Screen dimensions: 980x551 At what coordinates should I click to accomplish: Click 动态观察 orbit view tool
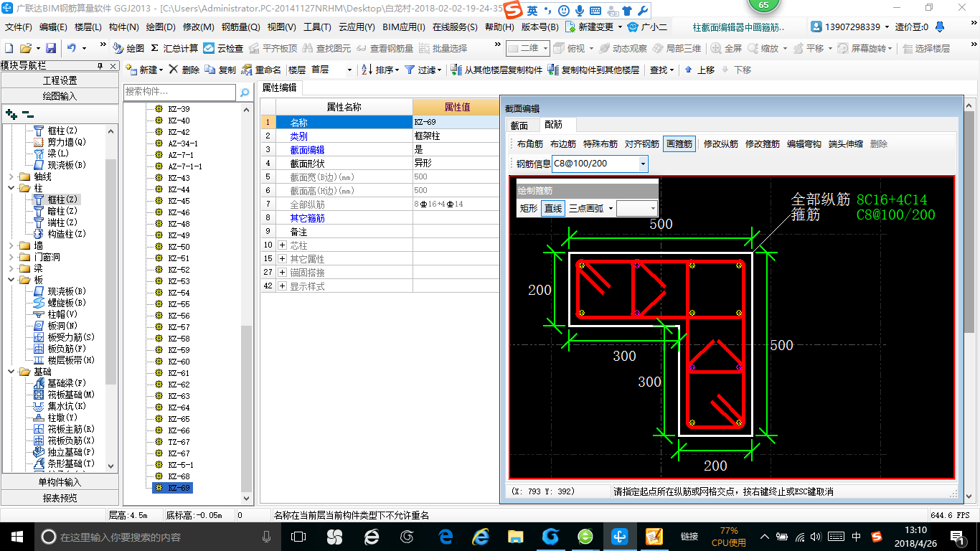tap(623, 48)
